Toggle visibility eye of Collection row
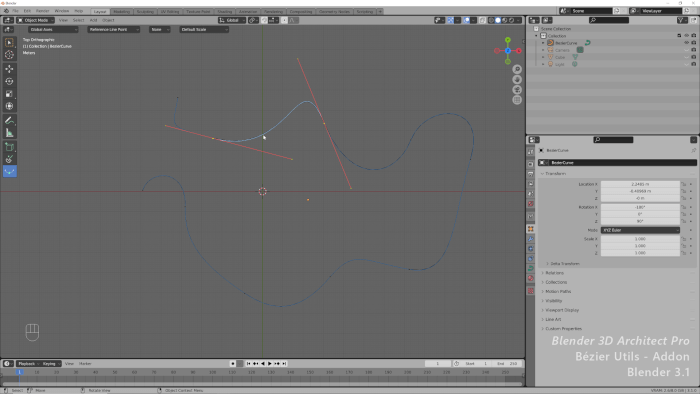This screenshot has height=394, width=700. pyautogui.click(x=686, y=36)
